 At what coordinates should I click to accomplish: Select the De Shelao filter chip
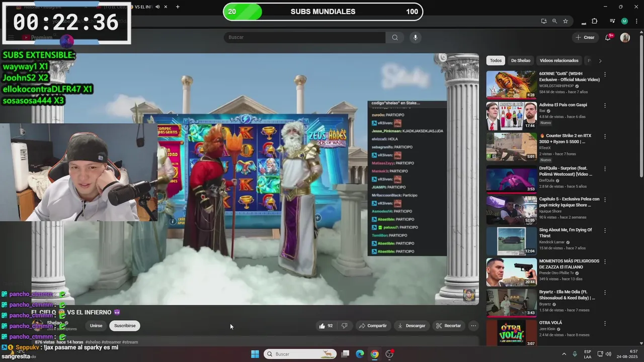click(x=521, y=60)
